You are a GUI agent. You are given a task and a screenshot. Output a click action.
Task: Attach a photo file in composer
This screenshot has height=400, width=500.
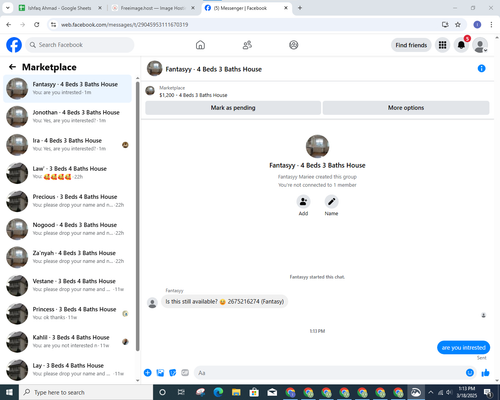pos(160,373)
